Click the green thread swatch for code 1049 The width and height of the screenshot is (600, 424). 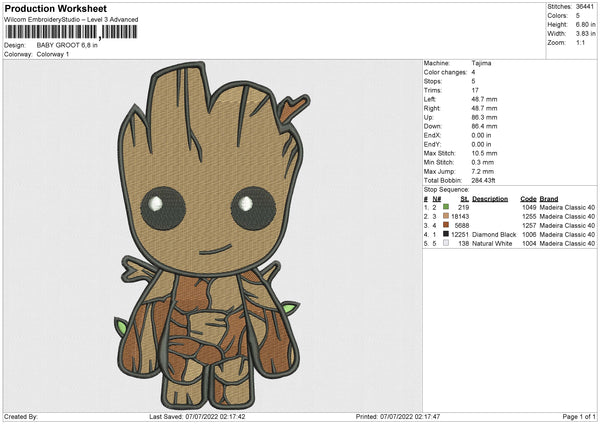click(x=446, y=207)
